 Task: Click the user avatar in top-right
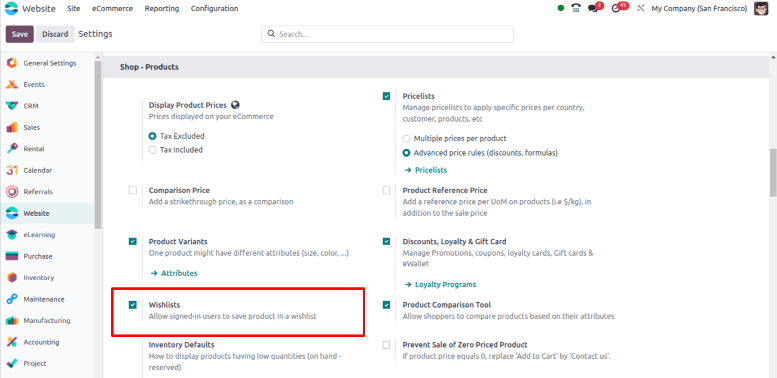(761, 8)
